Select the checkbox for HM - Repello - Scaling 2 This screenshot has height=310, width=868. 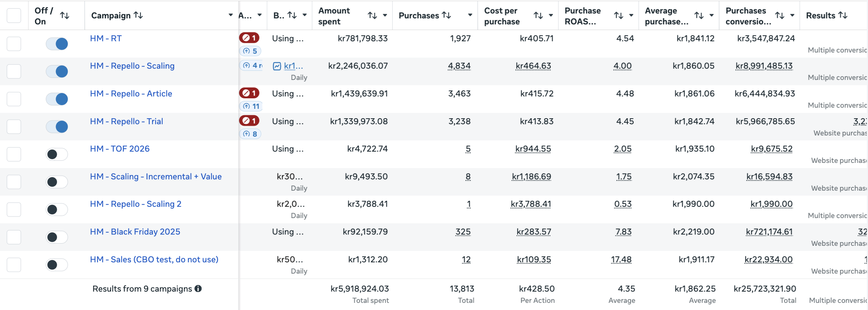pos(14,209)
